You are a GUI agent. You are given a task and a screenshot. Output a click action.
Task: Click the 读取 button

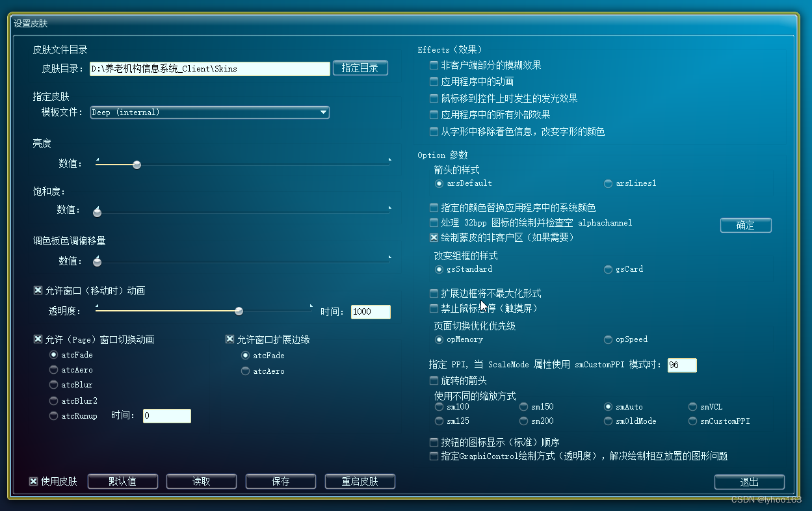click(x=202, y=481)
